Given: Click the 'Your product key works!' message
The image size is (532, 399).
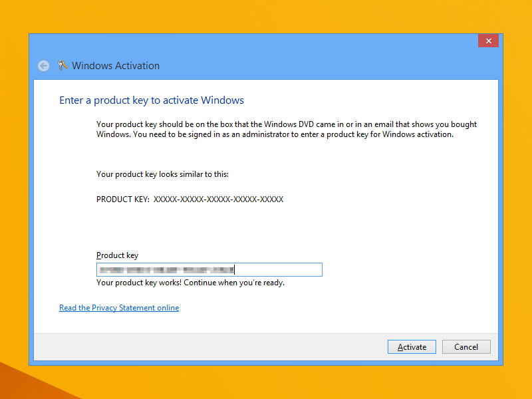Looking at the screenshot, I should coord(190,283).
